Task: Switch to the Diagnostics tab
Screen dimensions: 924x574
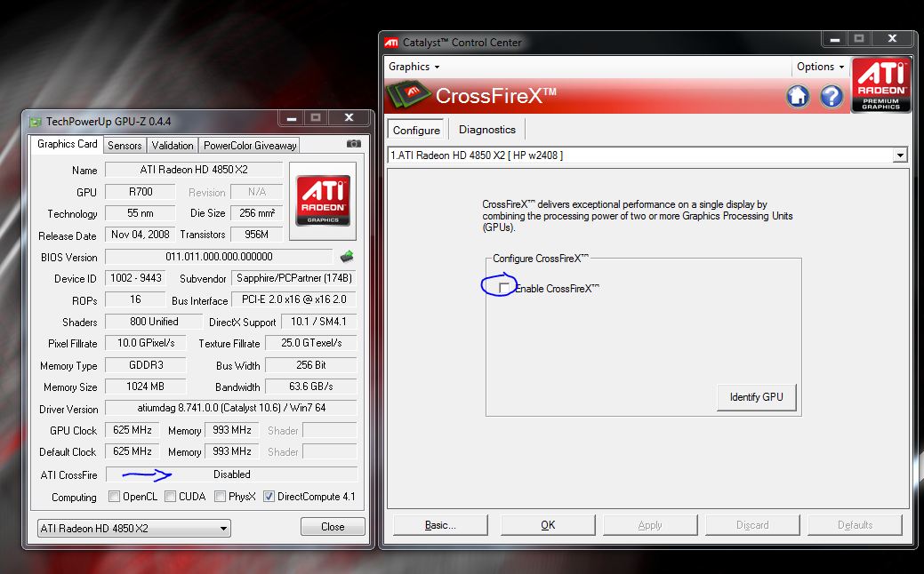Action: click(x=486, y=130)
